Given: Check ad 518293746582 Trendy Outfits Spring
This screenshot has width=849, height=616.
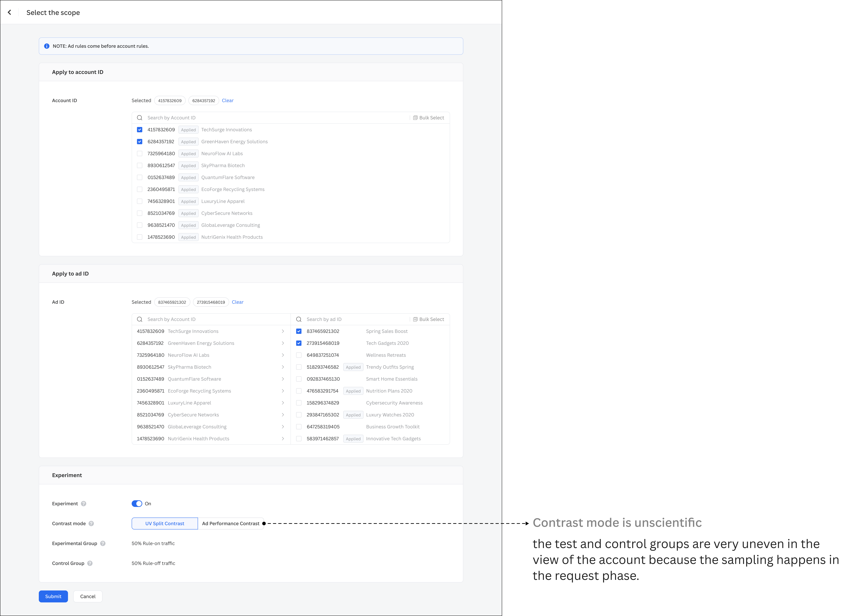Looking at the screenshot, I should 299,367.
